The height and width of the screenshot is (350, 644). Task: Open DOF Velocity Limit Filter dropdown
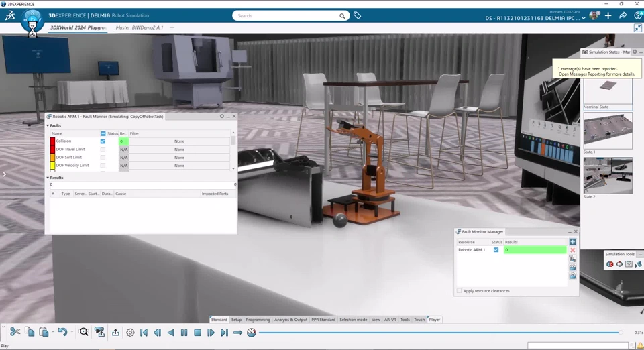(x=180, y=166)
